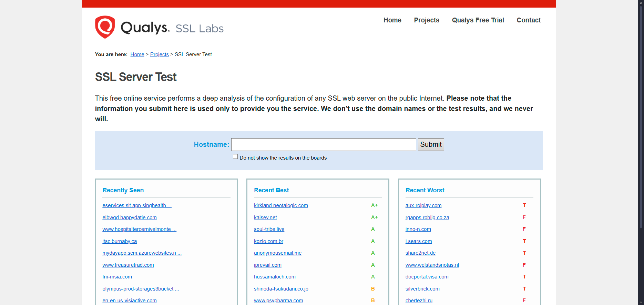Open www.psypharma.com link
Image resolution: width=644 pixels, height=305 pixels.
point(278,301)
